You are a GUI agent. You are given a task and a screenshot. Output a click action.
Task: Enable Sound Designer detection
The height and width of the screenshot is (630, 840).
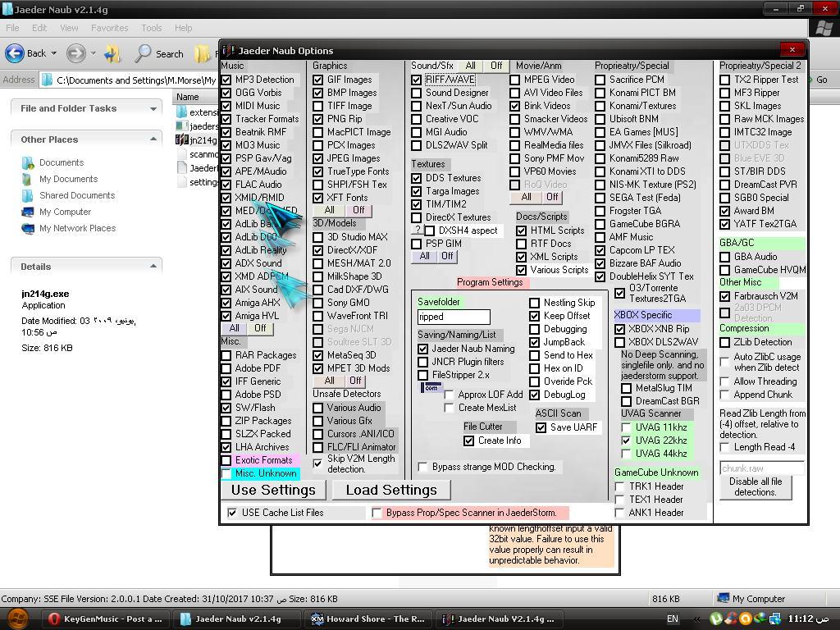click(x=416, y=93)
